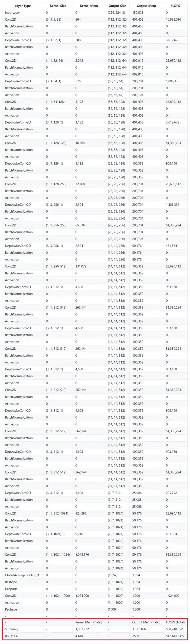The height and width of the screenshot is (644, 190).
Task: Select the Output Mem column header
Action: [x=146, y=6]
